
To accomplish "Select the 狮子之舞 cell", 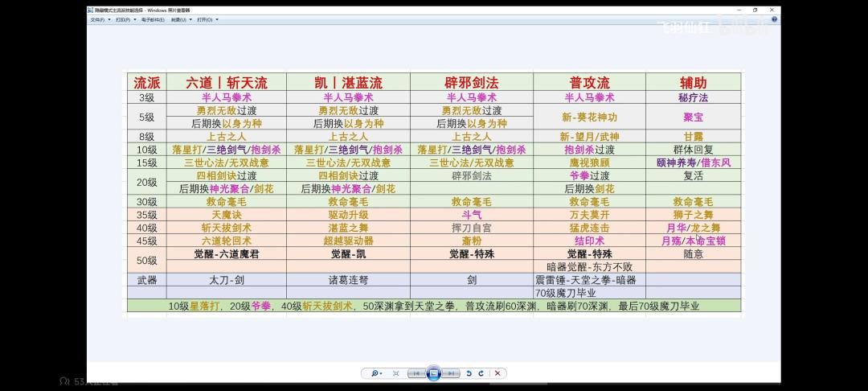I will point(693,215).
